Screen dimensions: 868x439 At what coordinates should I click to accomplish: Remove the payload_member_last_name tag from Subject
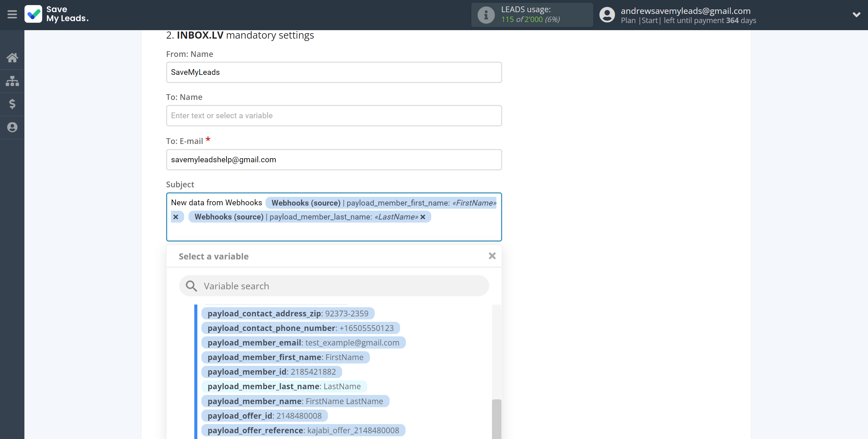[423, 217]
